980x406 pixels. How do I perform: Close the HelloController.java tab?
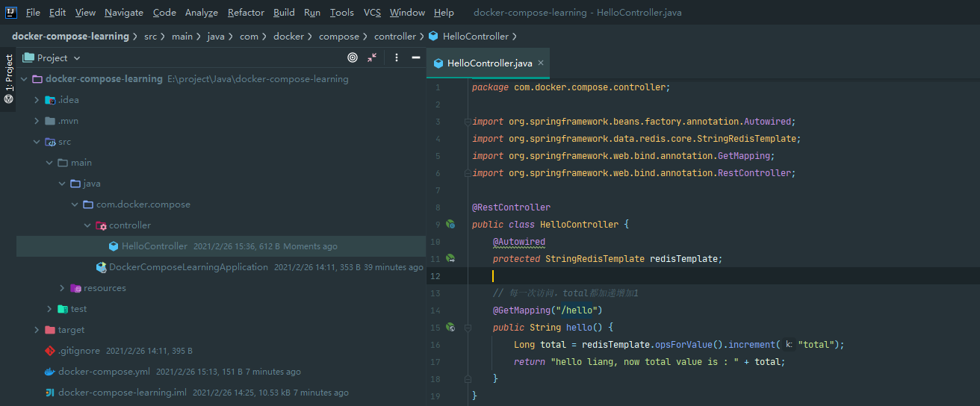pyautogui.click(x=541, y=63)
